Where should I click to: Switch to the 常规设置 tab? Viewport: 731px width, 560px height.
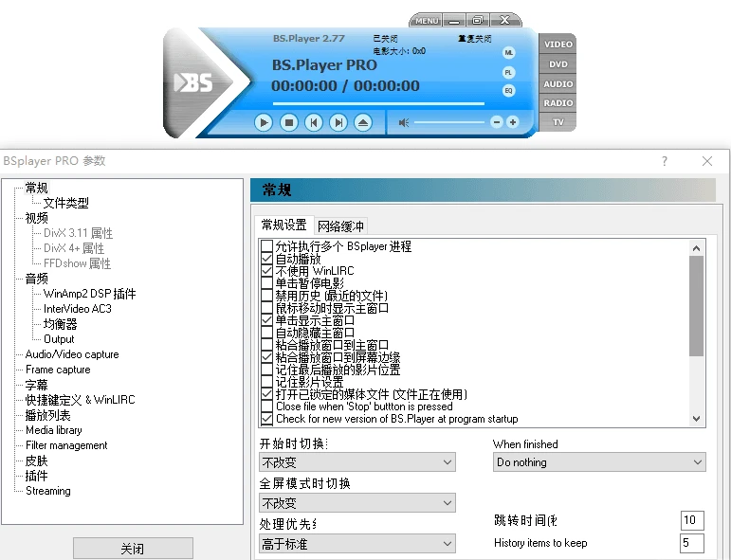[x=283, y=225]
